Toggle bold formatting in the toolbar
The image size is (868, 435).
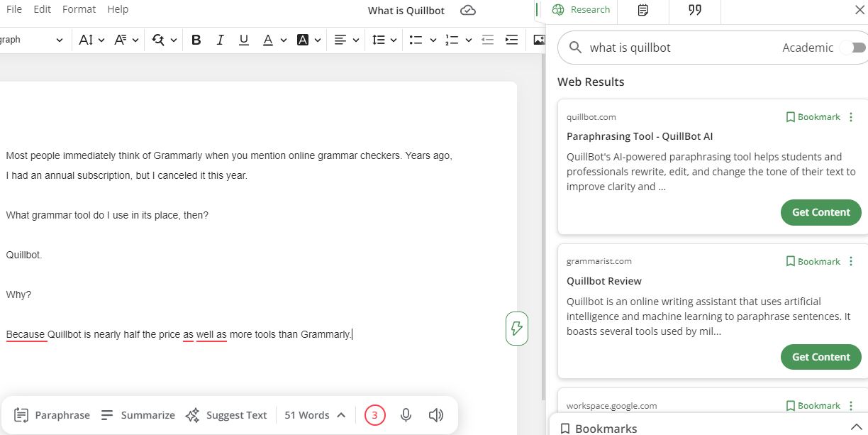[196, 40]
